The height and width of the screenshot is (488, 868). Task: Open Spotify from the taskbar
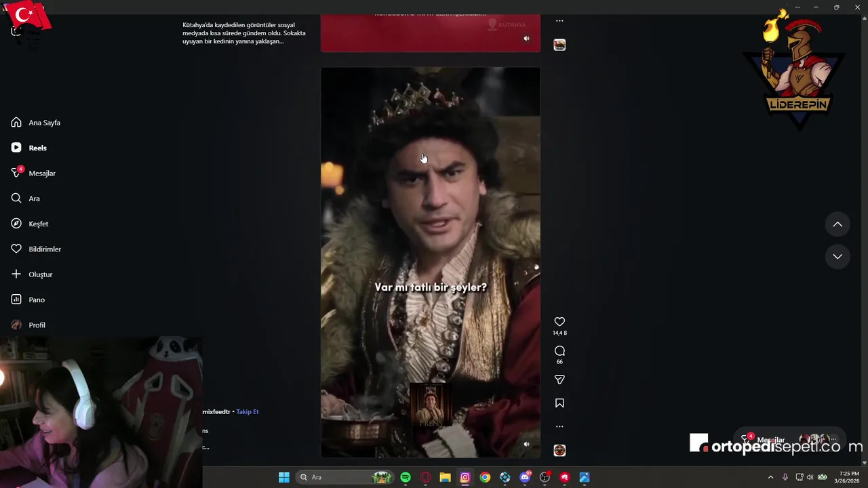pyautogui.click(x=406, y=477)
